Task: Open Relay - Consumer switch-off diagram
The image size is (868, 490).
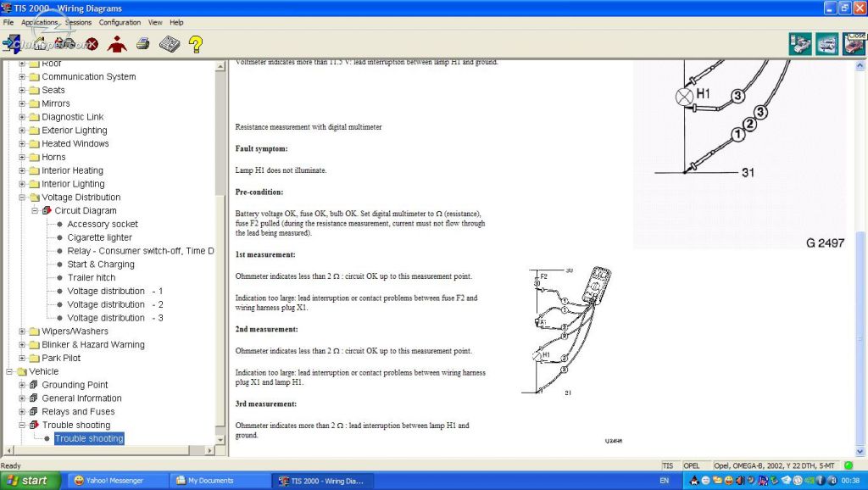Action: click(141, 251)
